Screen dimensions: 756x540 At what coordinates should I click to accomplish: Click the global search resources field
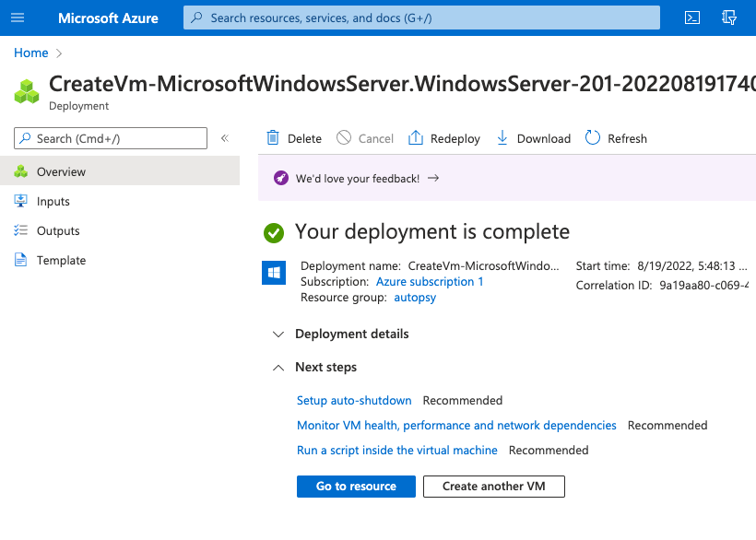point(422,18)
